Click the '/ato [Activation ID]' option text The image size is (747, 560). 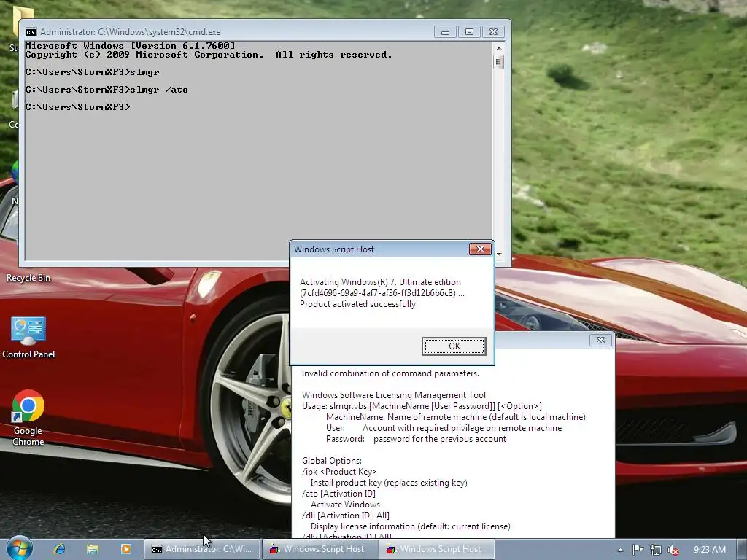point(338,494)
